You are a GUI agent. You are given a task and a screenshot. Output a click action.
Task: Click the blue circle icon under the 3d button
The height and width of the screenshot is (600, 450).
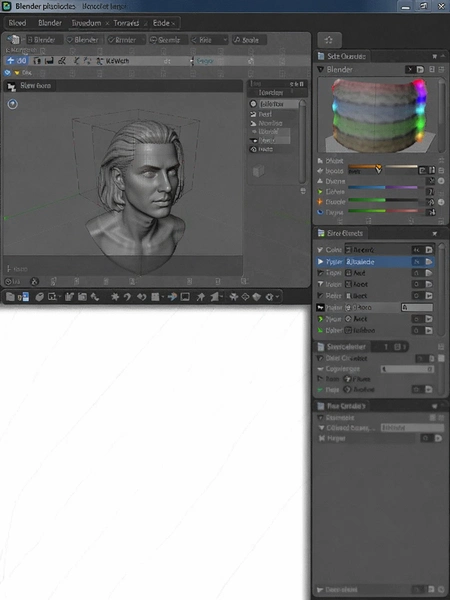[7, 73]
